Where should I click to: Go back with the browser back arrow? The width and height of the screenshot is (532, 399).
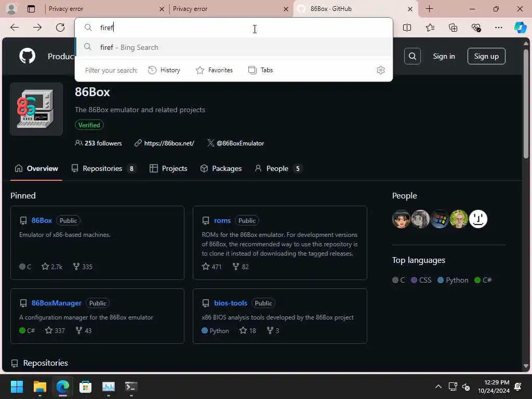tap(15, 28)
